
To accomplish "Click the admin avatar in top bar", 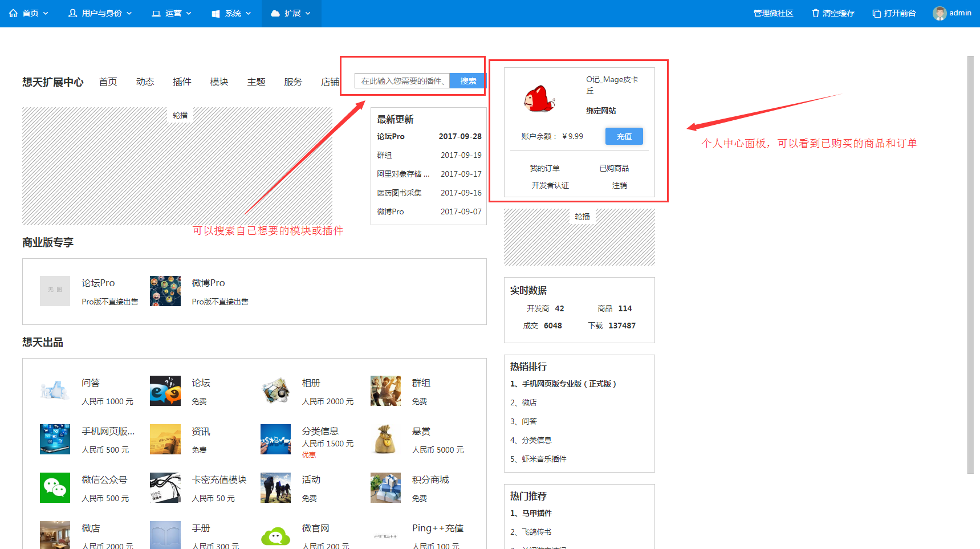I will tap(939, 13).
